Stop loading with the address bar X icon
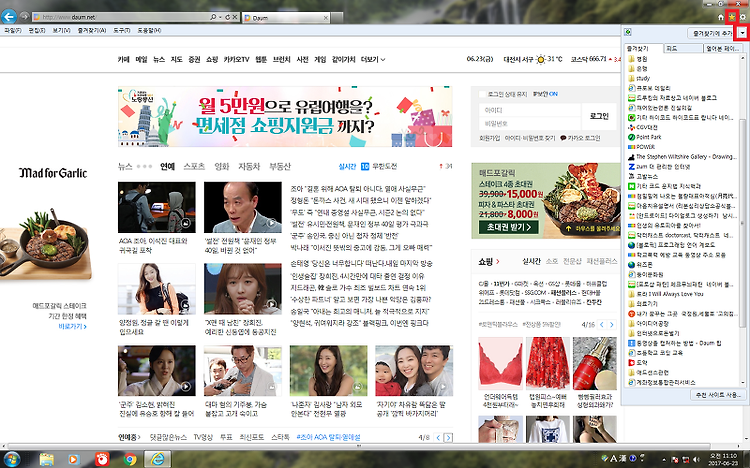 pyautogui.click(x=235, y=17)
